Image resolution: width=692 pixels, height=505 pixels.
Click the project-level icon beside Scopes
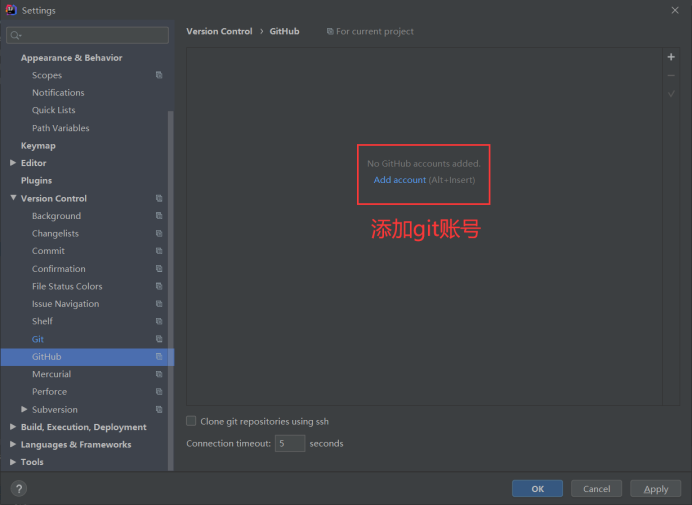tap(159, 75)
